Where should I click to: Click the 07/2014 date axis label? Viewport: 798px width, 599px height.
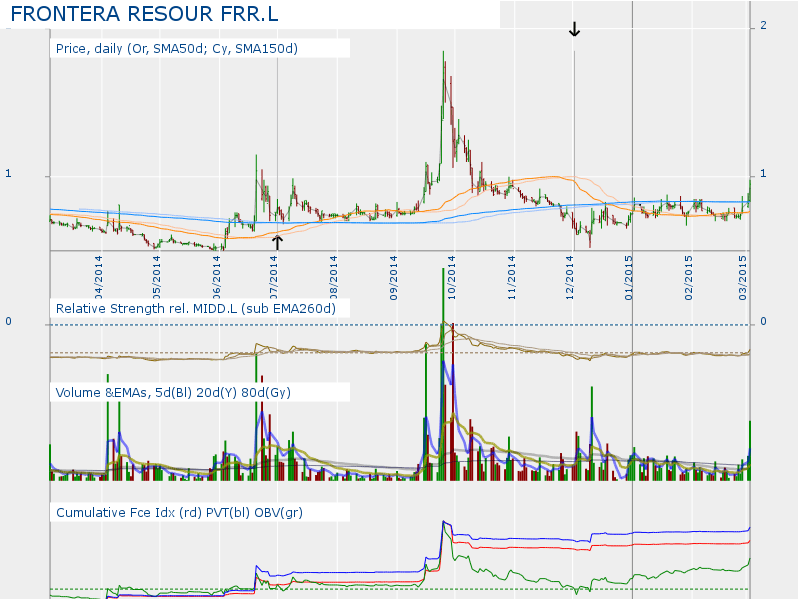[274, 278]
